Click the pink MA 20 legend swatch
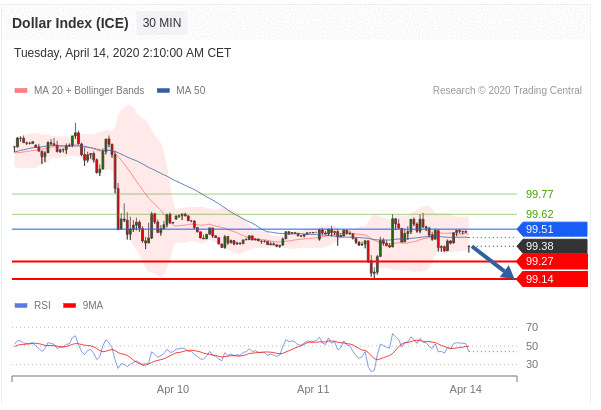 click(21, 91)
